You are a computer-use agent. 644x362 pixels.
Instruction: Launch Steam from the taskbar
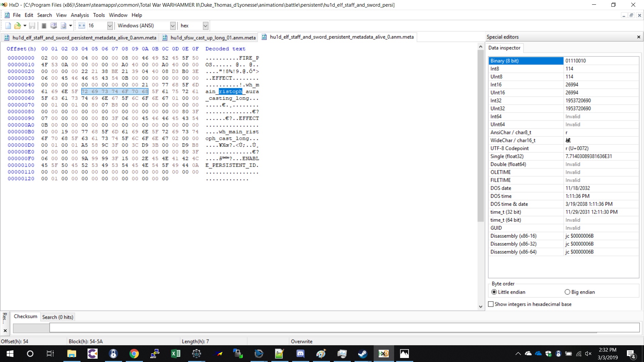pyautogui.click(x=363, y=354)
